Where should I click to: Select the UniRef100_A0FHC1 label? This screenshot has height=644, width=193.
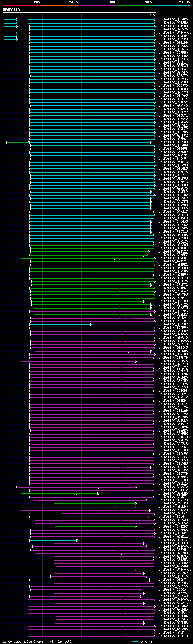173,139
